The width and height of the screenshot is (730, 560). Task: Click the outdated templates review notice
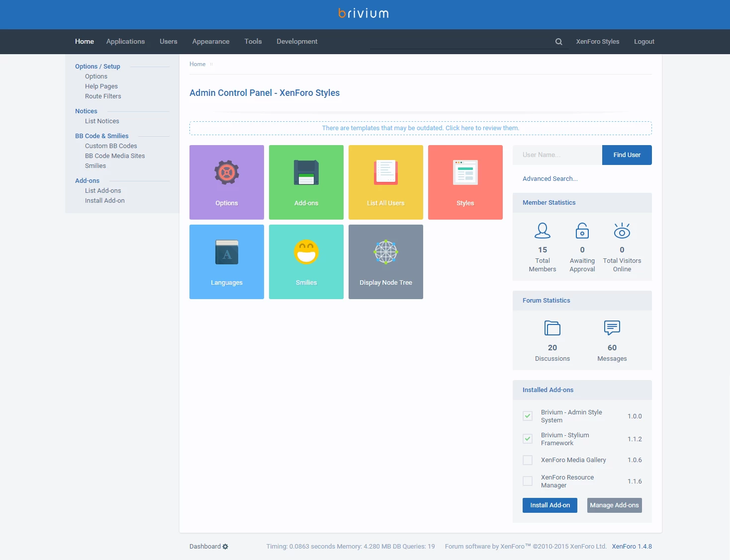421,128
